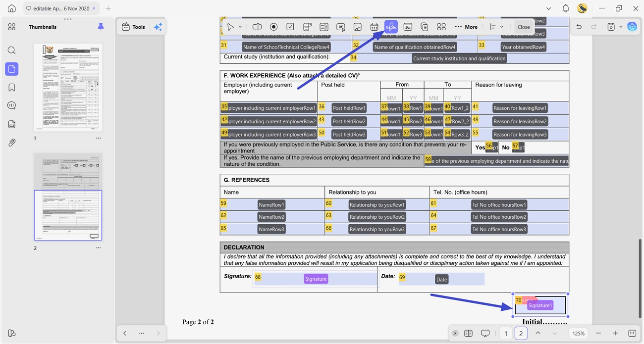Select the purple Signature field
Viewport: 644px width, 344px height.
[x=316, y=279]
